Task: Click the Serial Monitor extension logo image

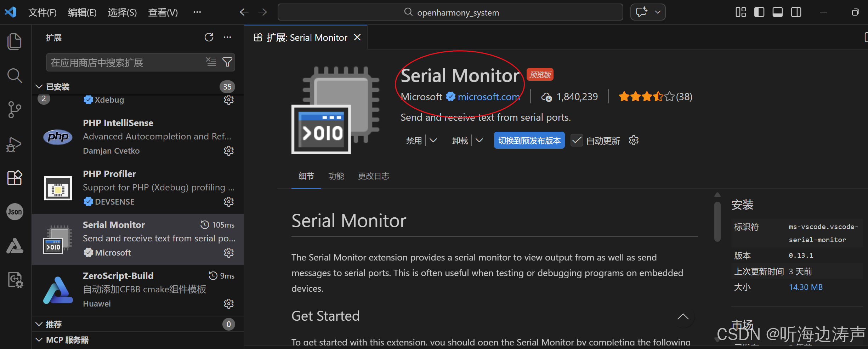Action: pos(335,110)
